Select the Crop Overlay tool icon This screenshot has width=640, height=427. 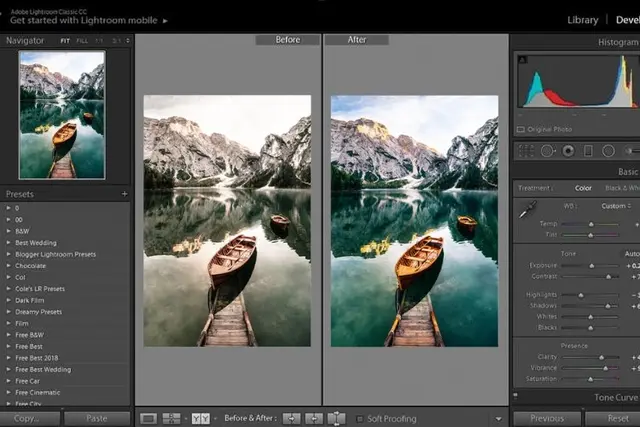click(527, 151)
